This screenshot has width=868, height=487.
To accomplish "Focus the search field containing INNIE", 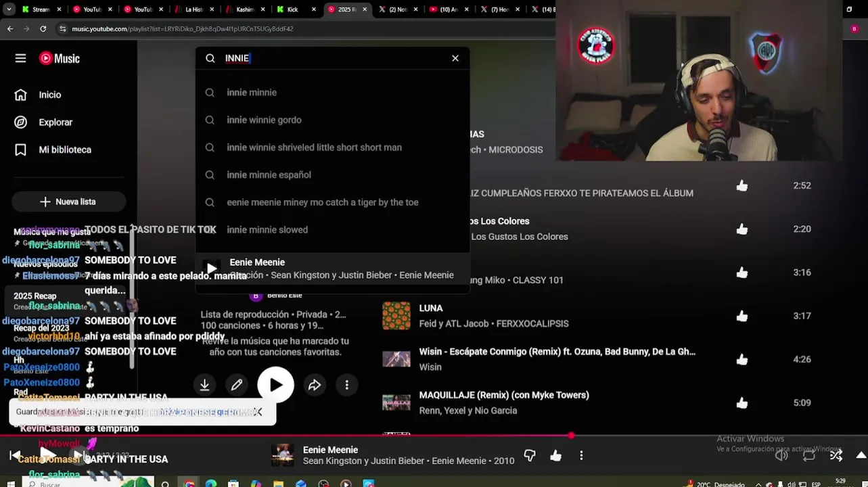I will click(332, 58).
